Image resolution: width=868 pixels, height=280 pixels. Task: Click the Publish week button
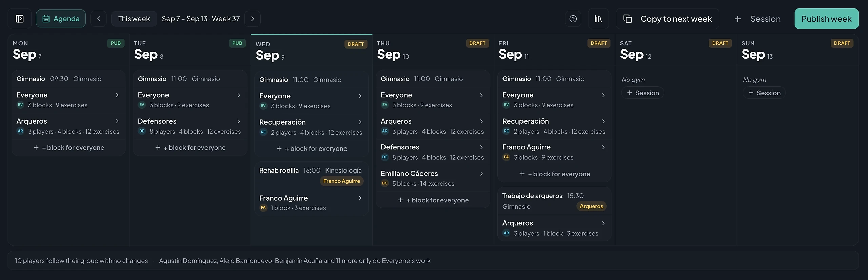click(826, 19)
